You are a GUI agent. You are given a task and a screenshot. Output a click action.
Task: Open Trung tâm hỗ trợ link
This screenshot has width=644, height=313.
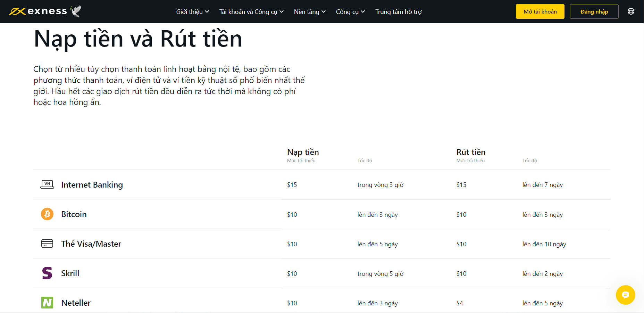(398, 12)
